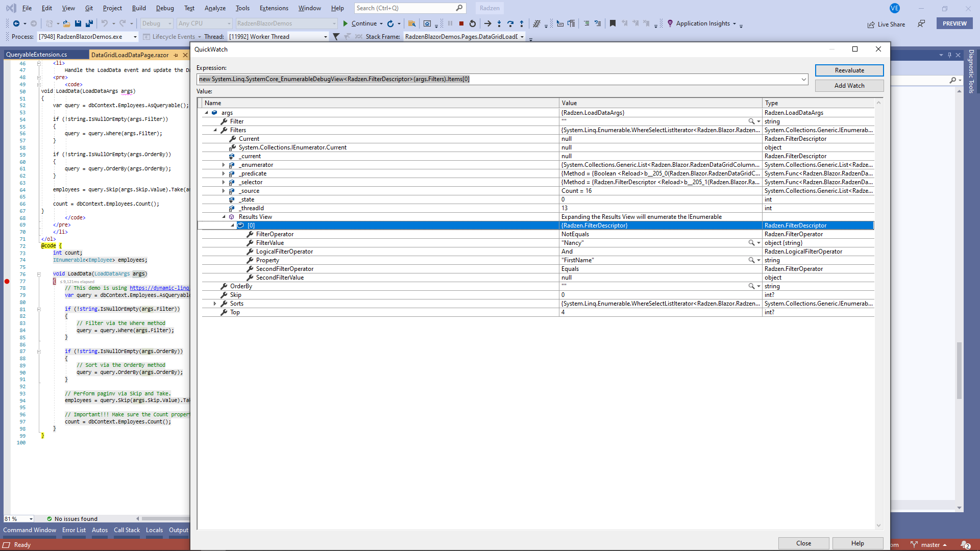The height and width of the screenshot is (551, 980).
Task: Expand the _predicate tree node
Action: [224, 173]
